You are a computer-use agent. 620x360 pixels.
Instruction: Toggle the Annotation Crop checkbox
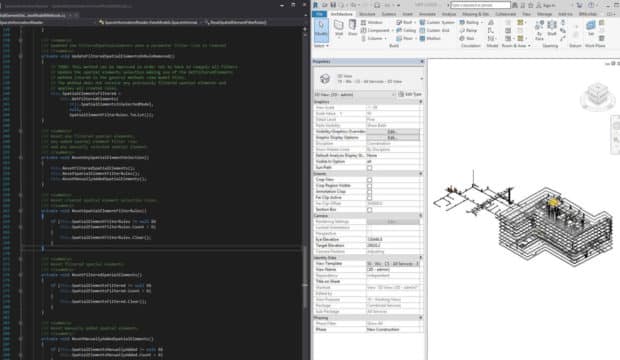click(369, 191)
